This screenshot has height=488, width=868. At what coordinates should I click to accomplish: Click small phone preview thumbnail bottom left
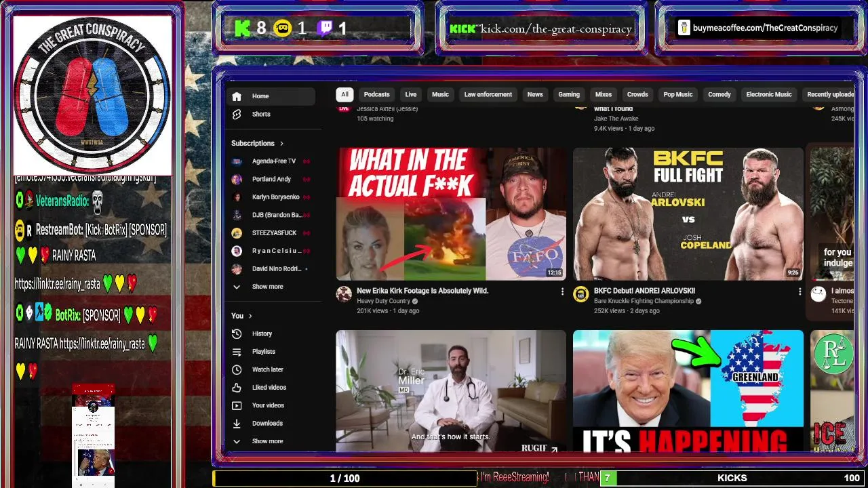(94, 435)
